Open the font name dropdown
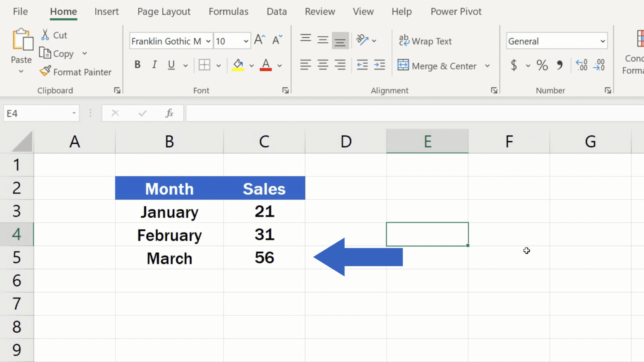 click(x=208, y=41)
